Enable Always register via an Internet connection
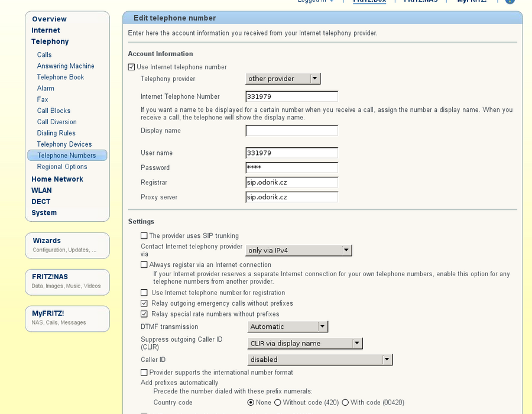Screen dimensions: 532x414 pyautogui.click(x=144, y=265)
